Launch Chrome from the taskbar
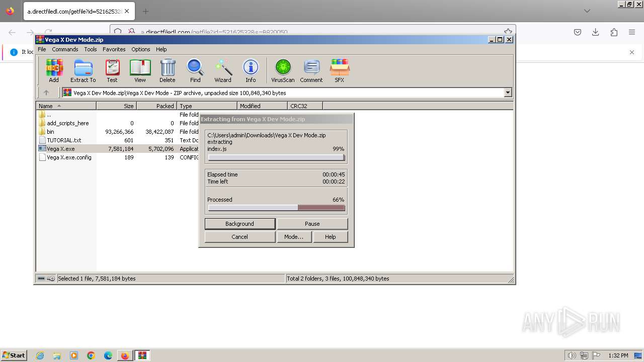 (91, 355)
